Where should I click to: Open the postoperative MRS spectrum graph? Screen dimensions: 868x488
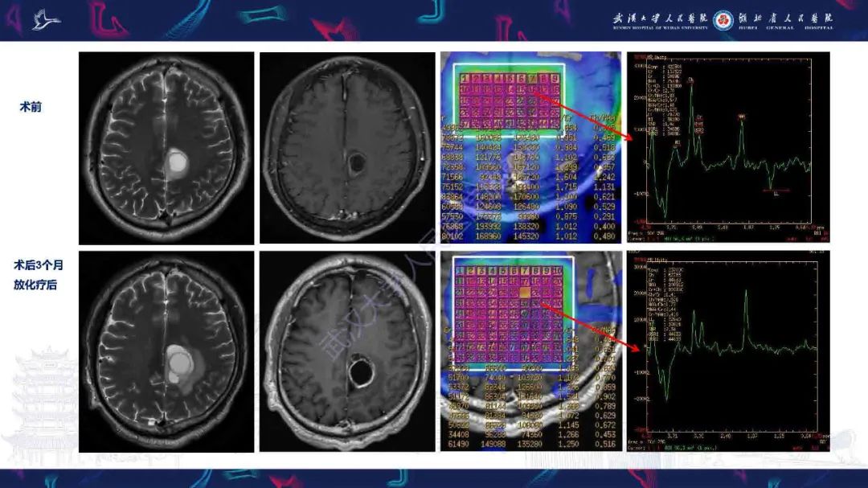pyautogui.click(x=728, y=351)
